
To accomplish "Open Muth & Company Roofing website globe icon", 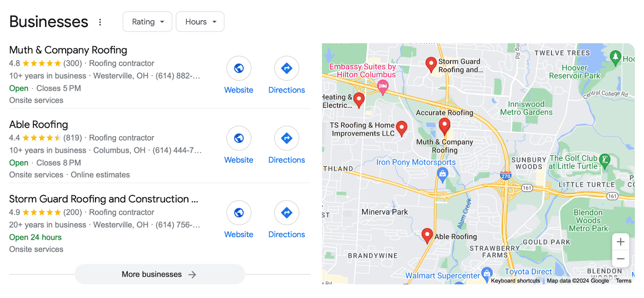I will tap(239, 68).
